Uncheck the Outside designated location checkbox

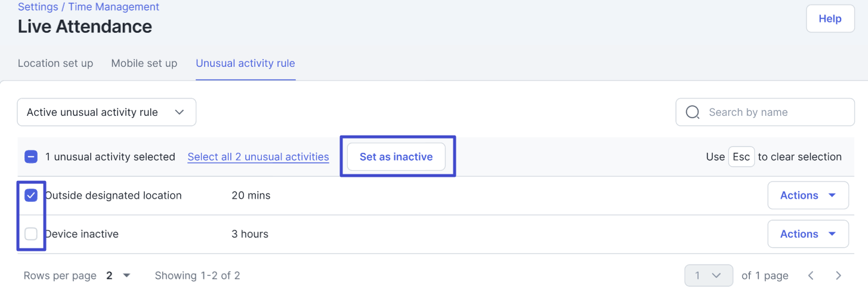pyautogui.click(x=31, y=195)
